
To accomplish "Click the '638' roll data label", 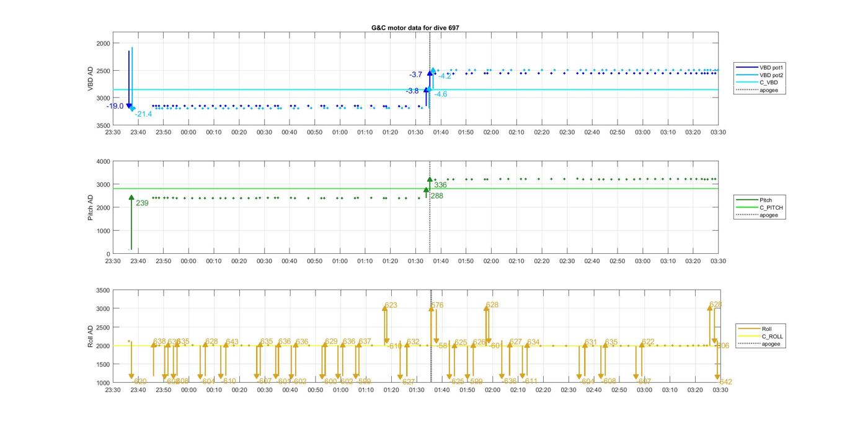I will (x=159, y=341).
